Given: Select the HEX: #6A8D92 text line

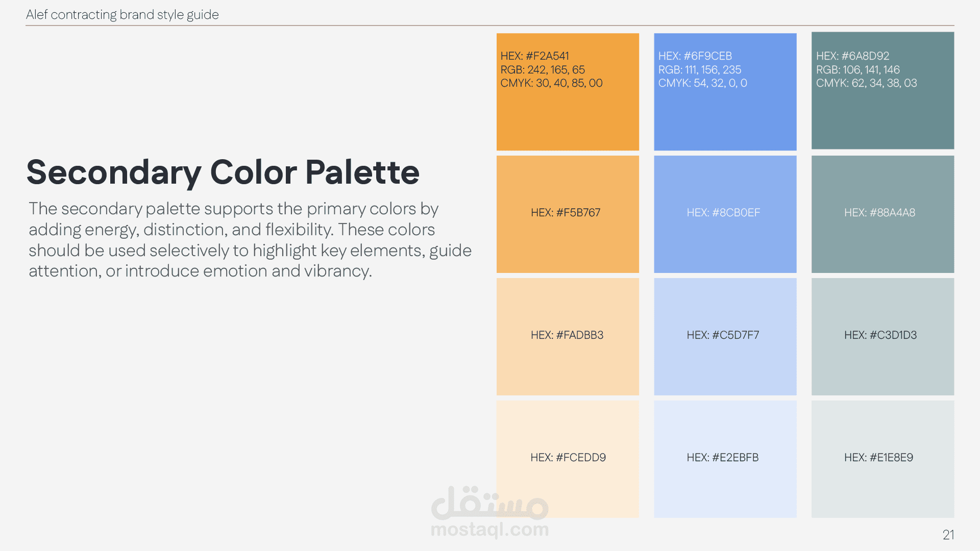Looking at the screenshot, I should tap(852, 56).
